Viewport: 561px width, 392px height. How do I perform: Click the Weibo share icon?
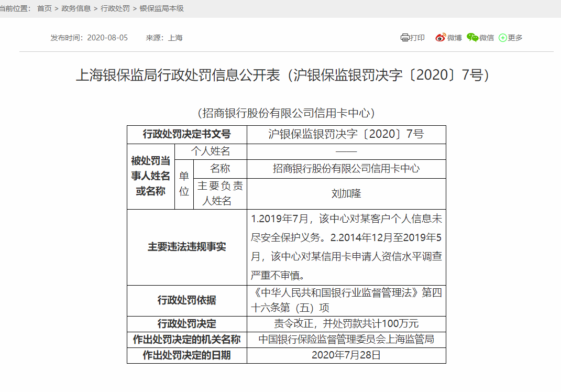tap(441, 37)
